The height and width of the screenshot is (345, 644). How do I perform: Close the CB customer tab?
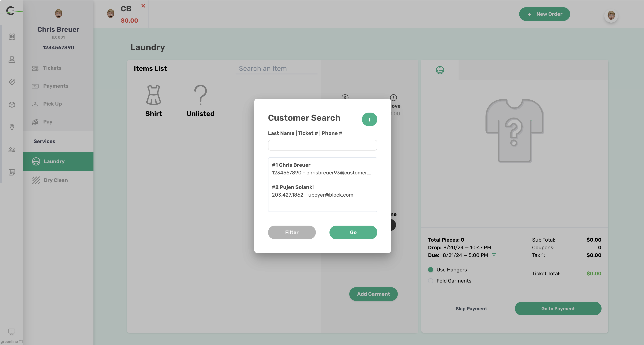pos(143,6)
